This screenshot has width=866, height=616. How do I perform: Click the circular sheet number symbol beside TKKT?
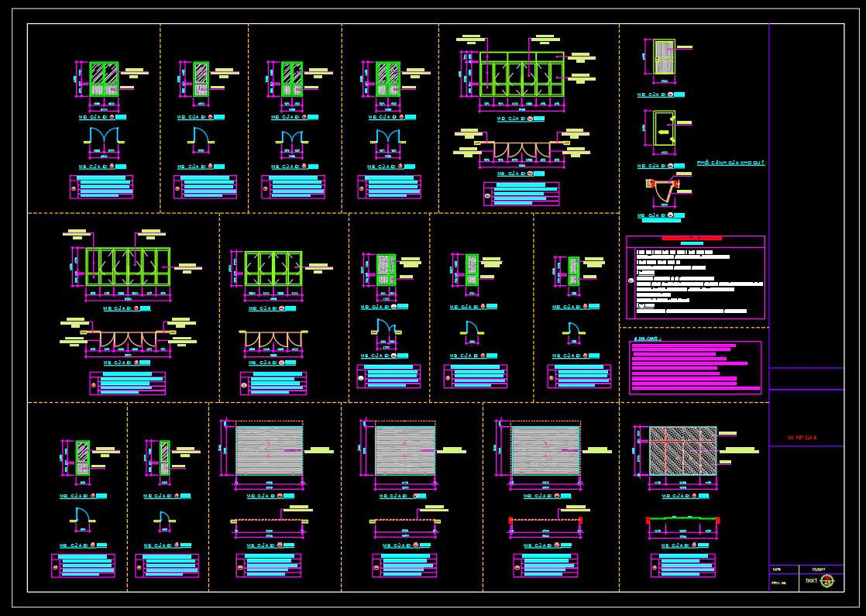pyautogui.click(x=826, y=580)
